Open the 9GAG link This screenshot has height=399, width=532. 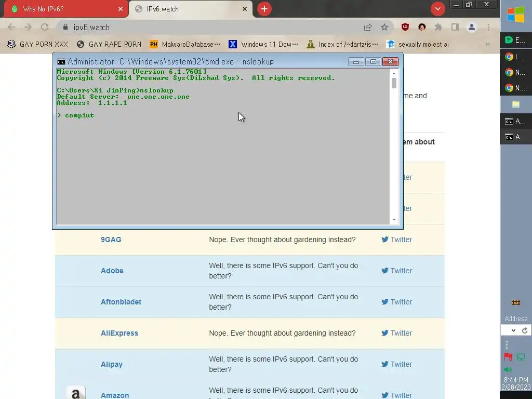(111, 240)
